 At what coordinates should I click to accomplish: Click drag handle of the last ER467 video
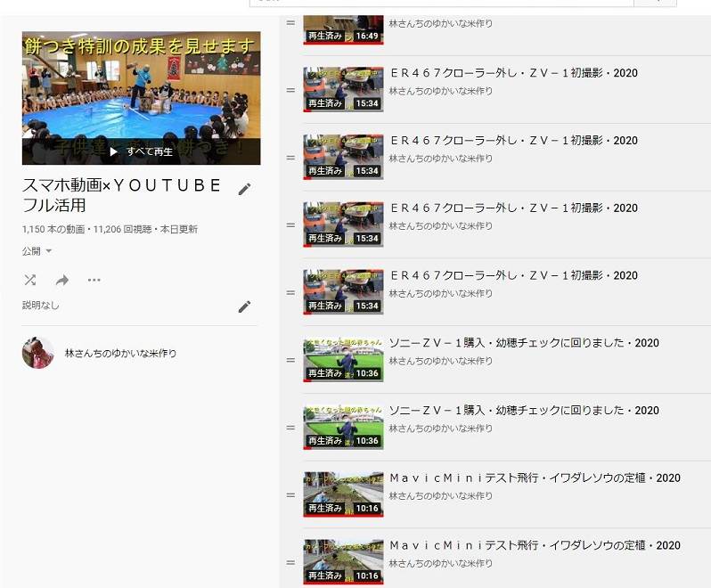tap(290, 292)
